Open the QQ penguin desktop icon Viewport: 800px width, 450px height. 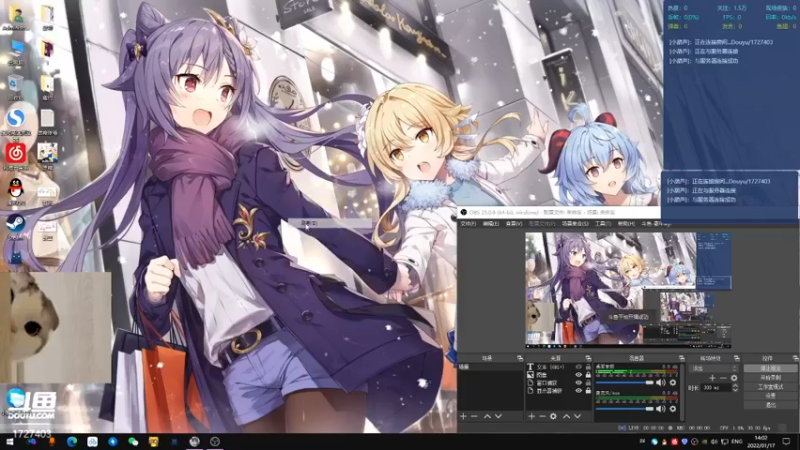16,191
